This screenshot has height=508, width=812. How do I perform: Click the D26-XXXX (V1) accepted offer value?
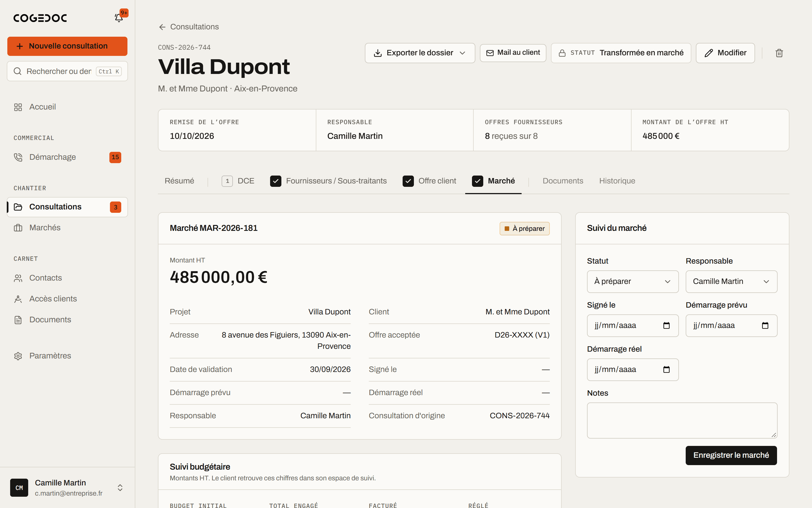tap(522, 335)
